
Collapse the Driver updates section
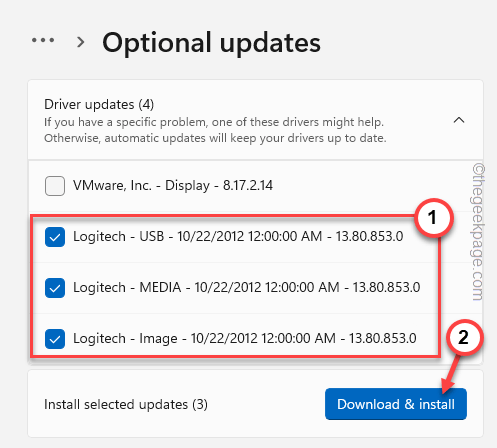click(459, 120)
